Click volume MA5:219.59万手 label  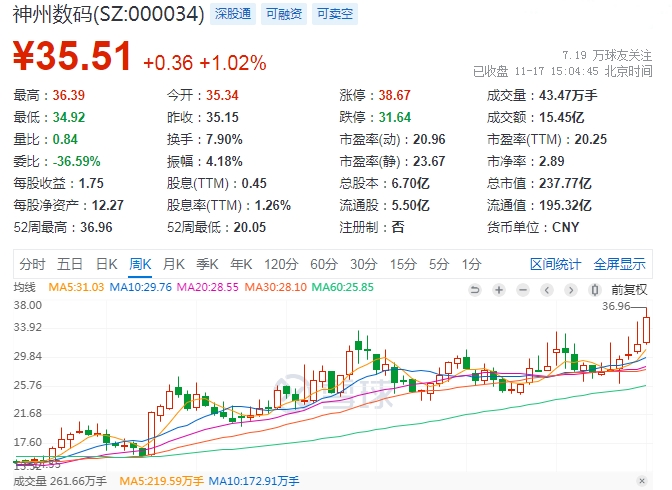(x=161, y=481)
